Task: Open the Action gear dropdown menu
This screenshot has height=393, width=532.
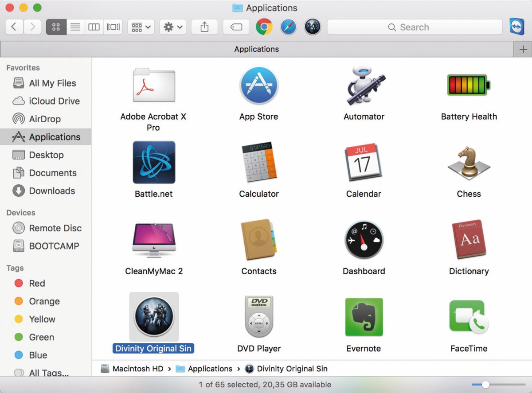Action: (172, 27)
